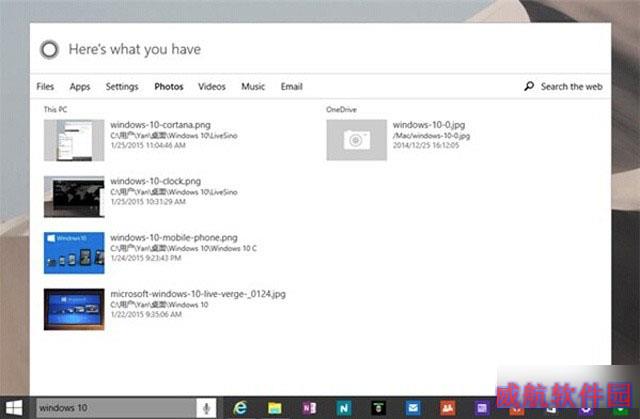Click the taskbar search box with windows 10

116,408
